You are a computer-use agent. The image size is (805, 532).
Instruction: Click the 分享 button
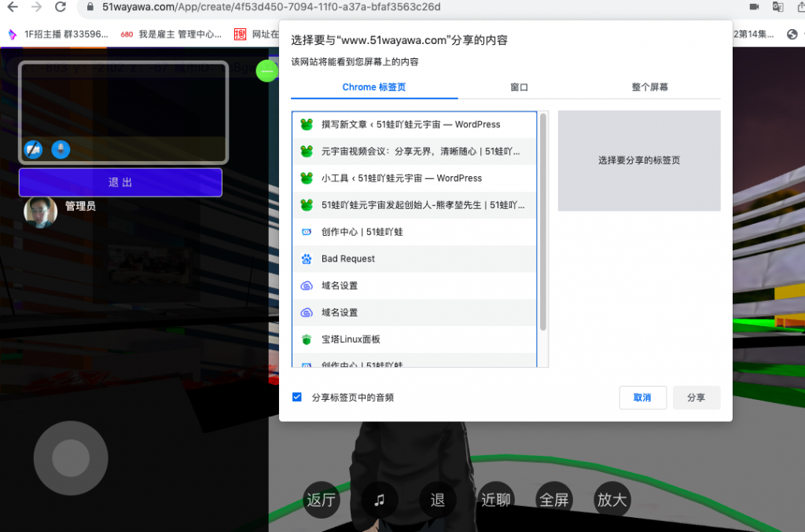tap(697, 398)
